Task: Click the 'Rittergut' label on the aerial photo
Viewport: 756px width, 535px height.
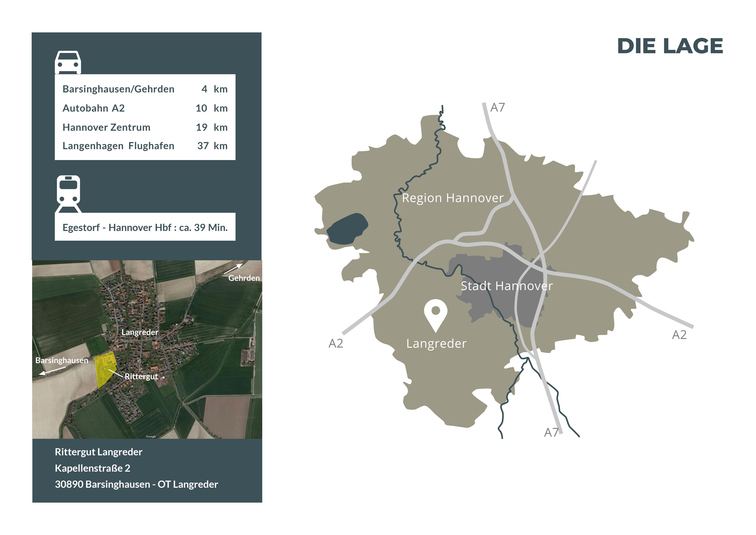Action: 141,377
